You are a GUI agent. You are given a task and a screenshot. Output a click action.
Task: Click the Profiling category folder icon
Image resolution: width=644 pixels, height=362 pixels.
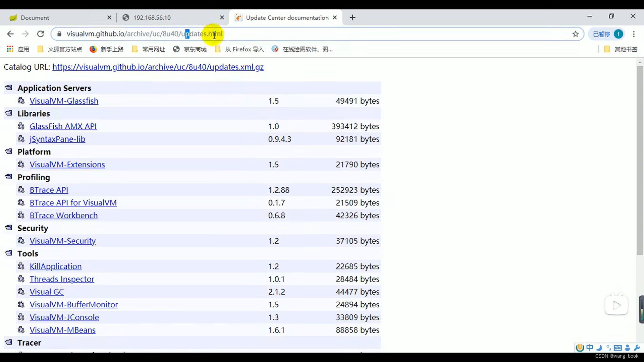(x=9, y=177)
